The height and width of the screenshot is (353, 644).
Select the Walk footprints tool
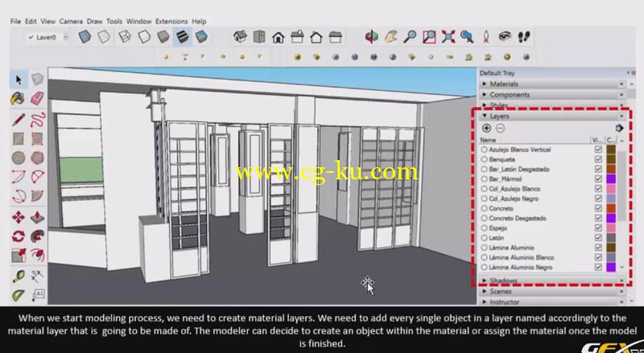pos(524,37)
